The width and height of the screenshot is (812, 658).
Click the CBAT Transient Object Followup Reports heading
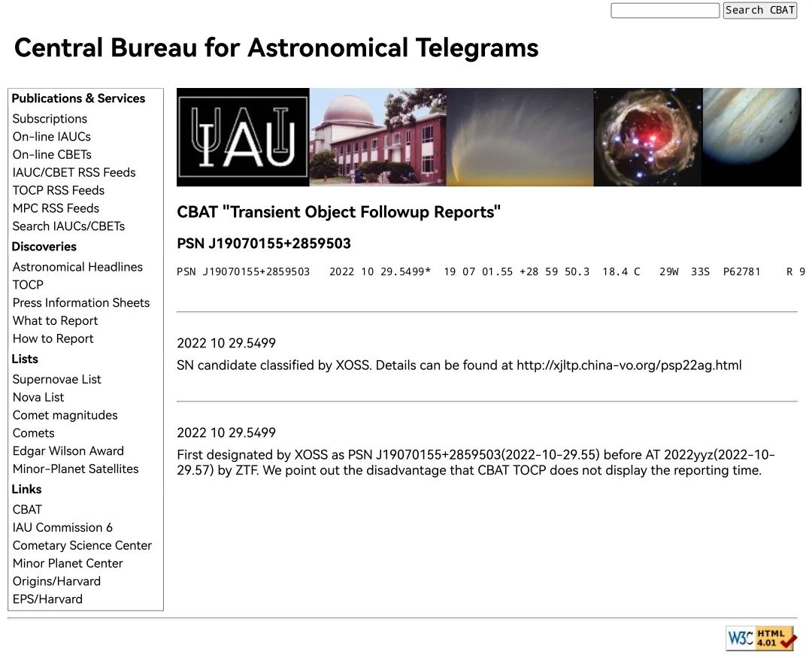(338, 212)
